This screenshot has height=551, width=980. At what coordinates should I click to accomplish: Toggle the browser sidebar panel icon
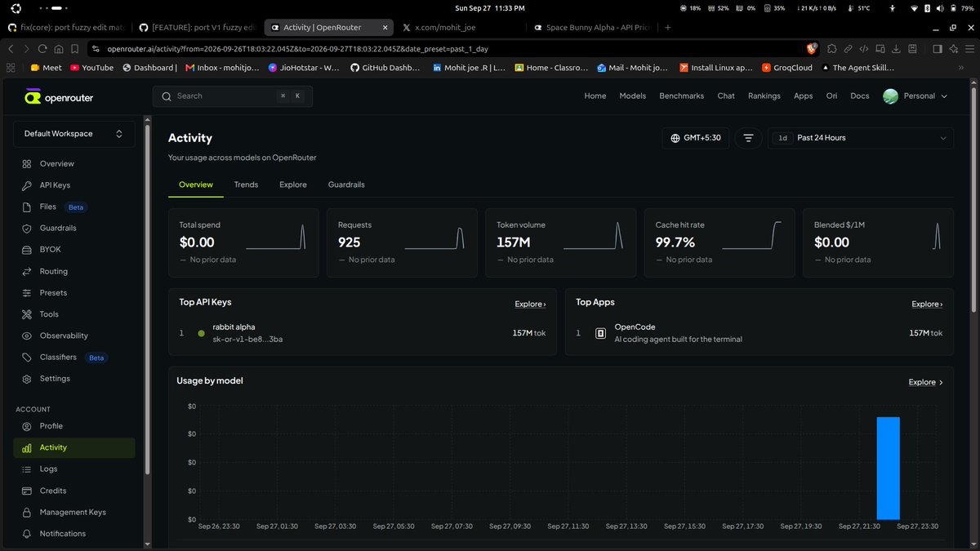(x=937, y=49)
